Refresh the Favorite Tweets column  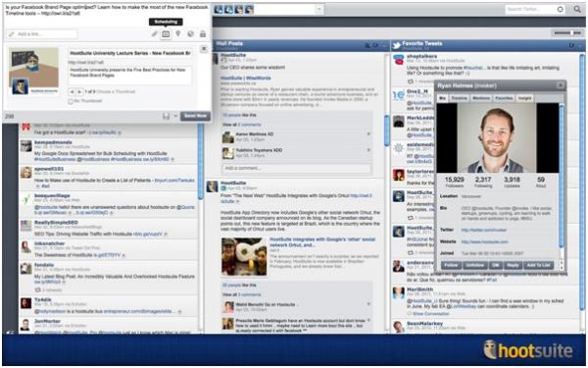tap(571, 45)
